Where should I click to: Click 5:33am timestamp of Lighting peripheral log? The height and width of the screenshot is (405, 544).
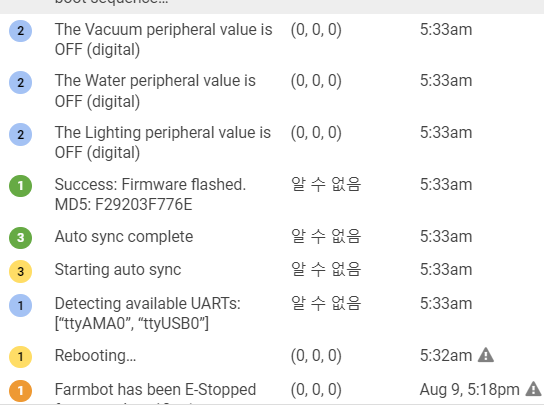pyautogui.click(x=446, y=133)
